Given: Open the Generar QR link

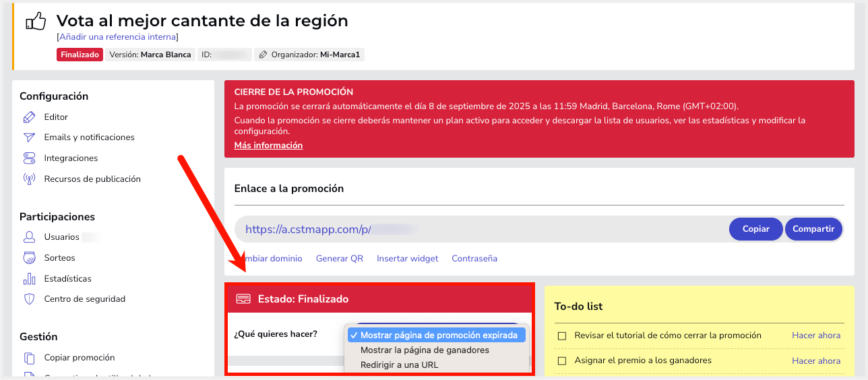Looking at the screenshot, I should 339,259.
